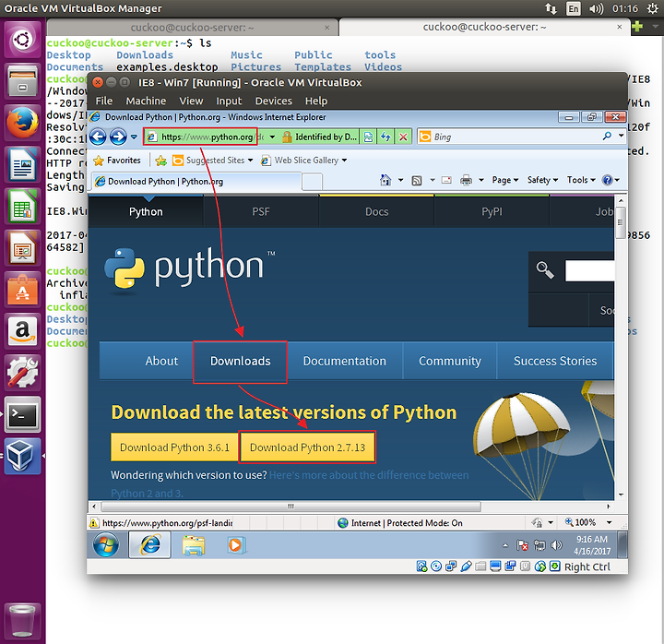Expand the Print options dropdown arrow
The image size is (664, 644).
click(481, 180)
